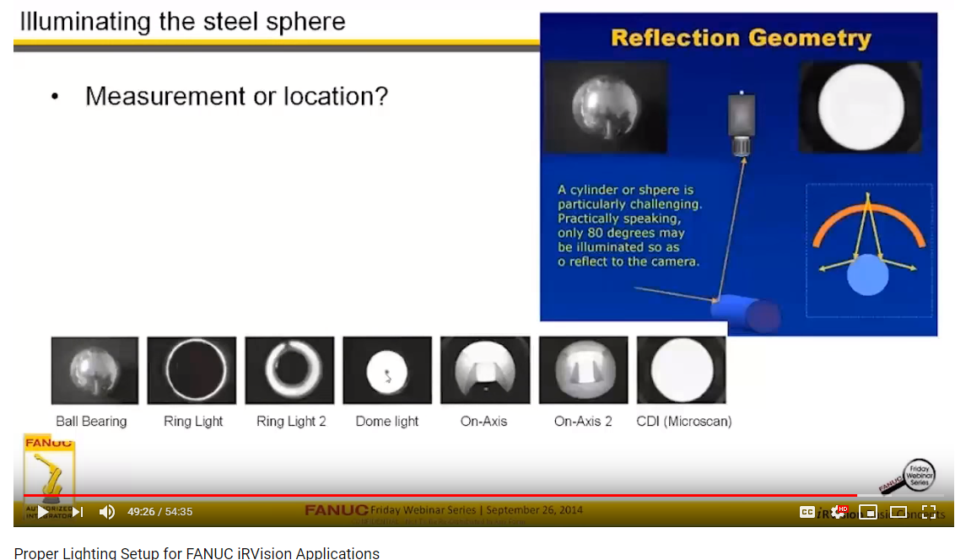The width and height of the screenshot is (955, 560).
Task: Open the video settings gear menu
Action: pyautogui.click(x=839, y=512)
